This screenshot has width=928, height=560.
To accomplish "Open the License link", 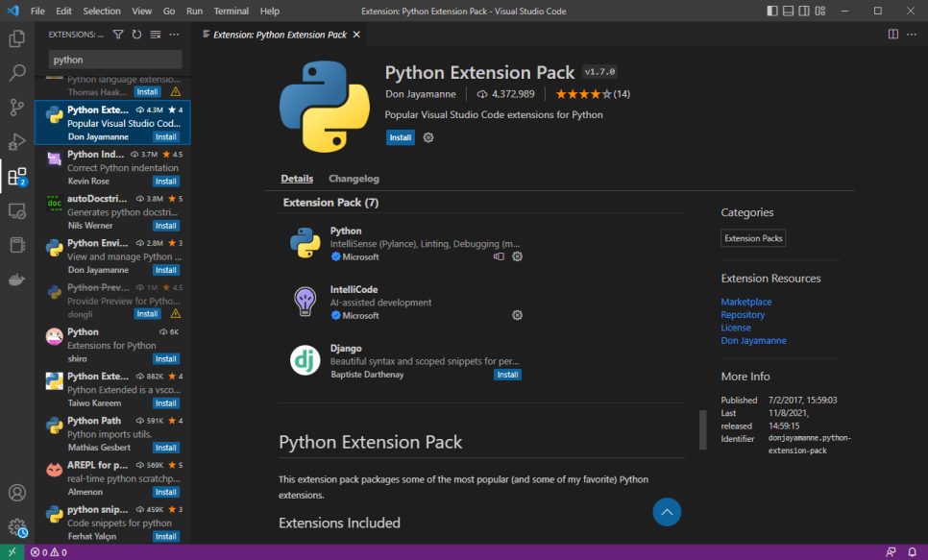I will (736, 328).
